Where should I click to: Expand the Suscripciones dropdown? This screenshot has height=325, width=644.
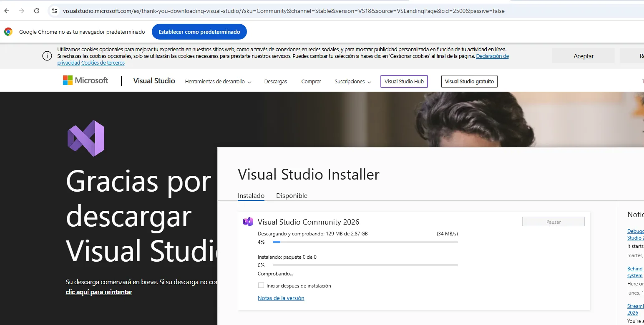click(353, 82)
